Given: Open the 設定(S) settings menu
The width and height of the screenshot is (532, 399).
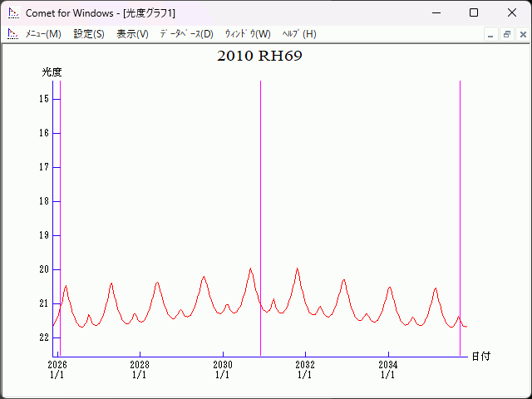Looking at the screenshot, I should tap(89, 34).
